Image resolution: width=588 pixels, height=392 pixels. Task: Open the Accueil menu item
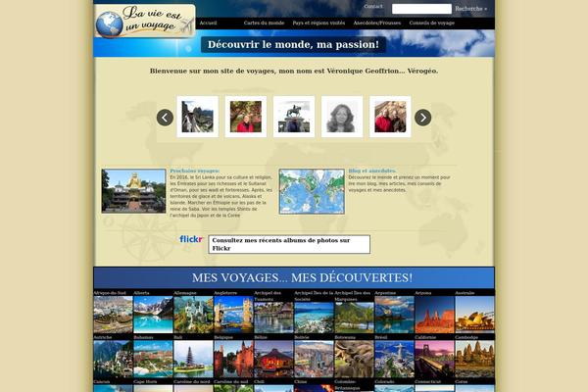click(x=208, y=23)
